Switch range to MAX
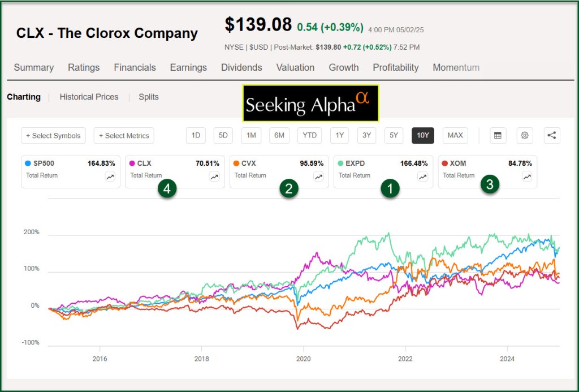Image resolution: width=579 pixels, height=392 pixels. pyautogui.click(x=455, y=135)
